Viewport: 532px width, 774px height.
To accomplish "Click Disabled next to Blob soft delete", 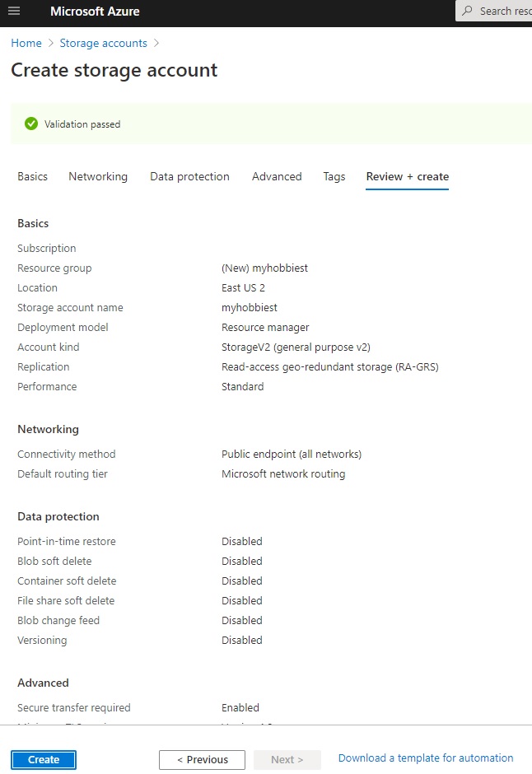I will click(x=242, y=562).
